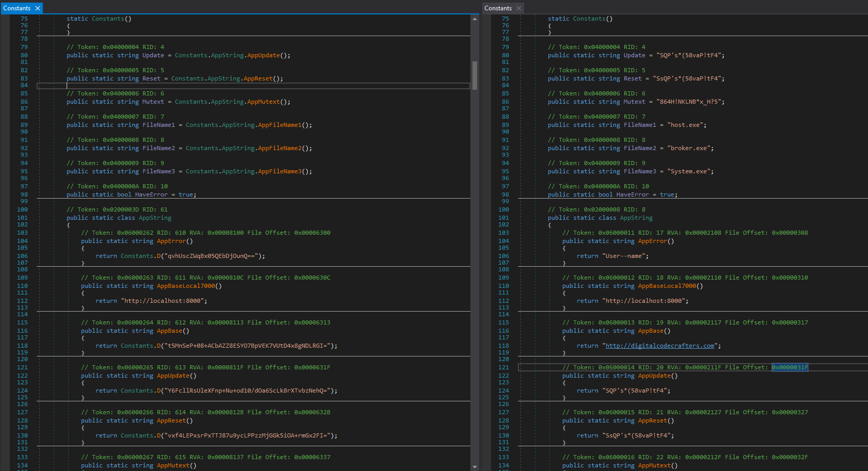Click the "host.exe" string in right pane
868x471 pixels.
685,125
